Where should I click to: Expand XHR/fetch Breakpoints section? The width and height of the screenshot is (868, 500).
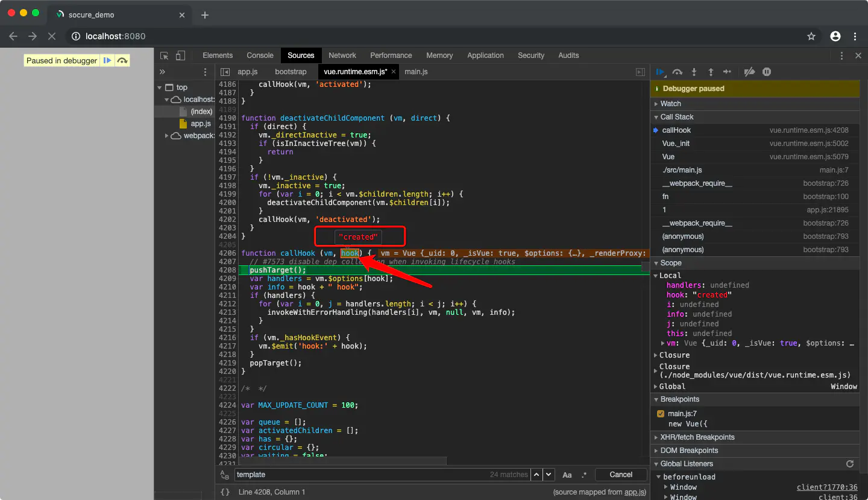coord(697,437)
